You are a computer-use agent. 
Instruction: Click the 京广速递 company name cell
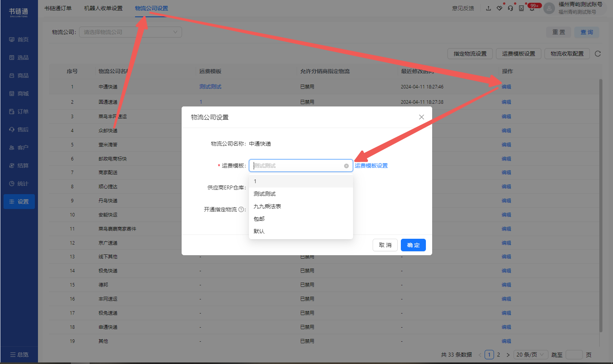tap(108, 243)
